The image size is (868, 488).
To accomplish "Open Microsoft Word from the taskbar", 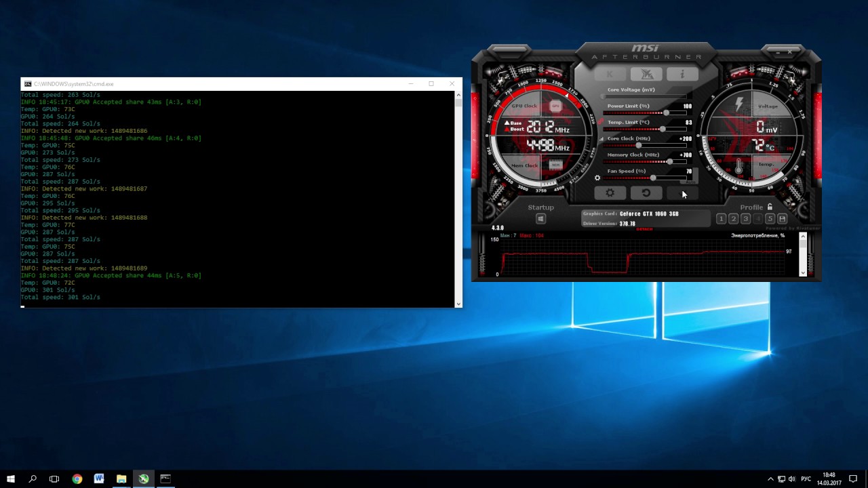I will (99, 479).
